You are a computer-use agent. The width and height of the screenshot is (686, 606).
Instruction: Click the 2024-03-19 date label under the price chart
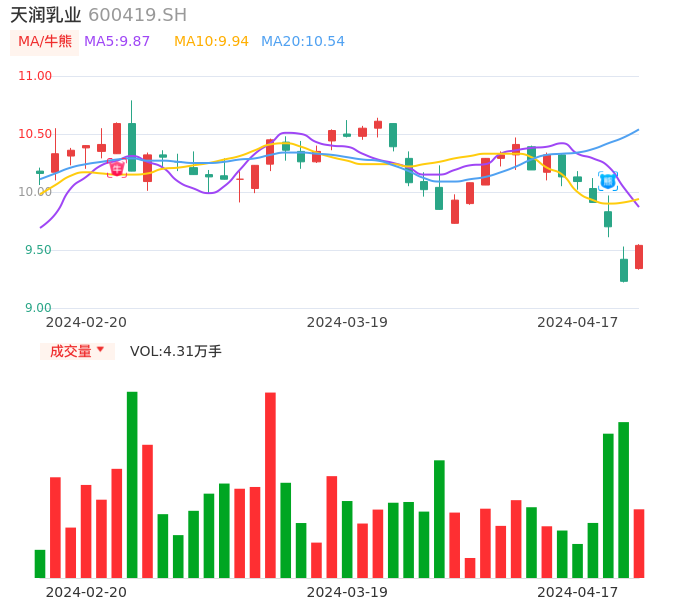click(x=347, y=322)
